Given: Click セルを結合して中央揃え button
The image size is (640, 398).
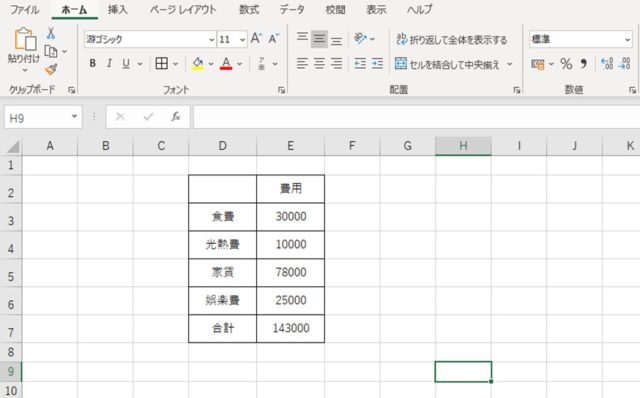Looking at the screenshot, I should pos(448,64).
